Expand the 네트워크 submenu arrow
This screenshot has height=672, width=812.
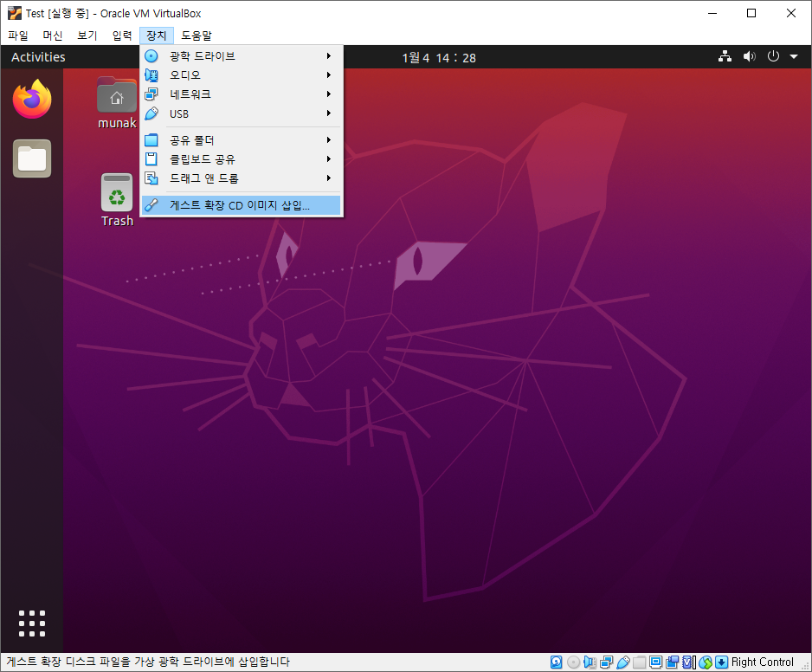329,94
